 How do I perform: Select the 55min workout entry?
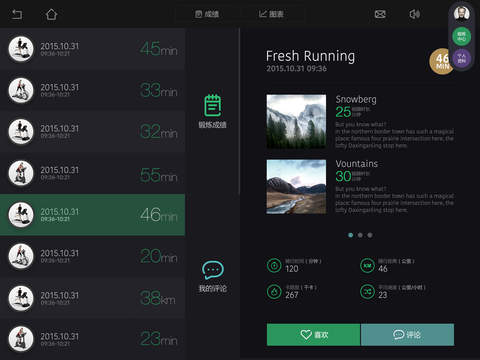92,173
